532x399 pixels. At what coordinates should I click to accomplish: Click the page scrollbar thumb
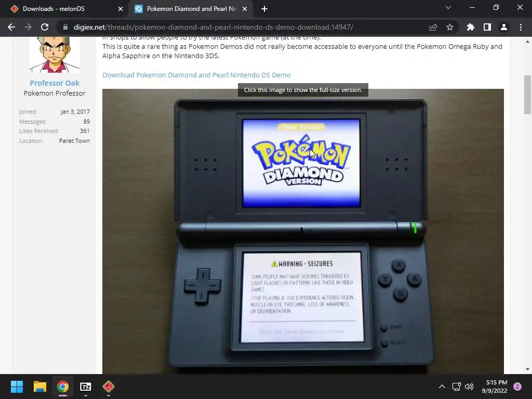[x=527, y=95]
